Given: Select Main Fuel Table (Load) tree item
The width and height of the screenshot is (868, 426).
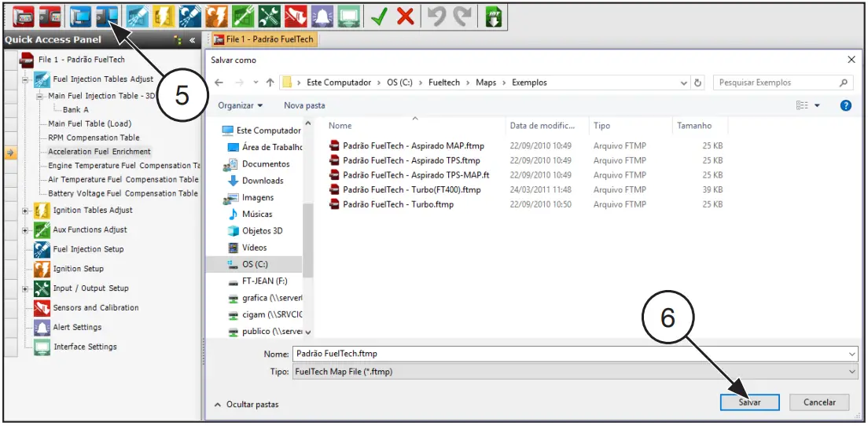Looking at the screenshot, I should 90,124.
